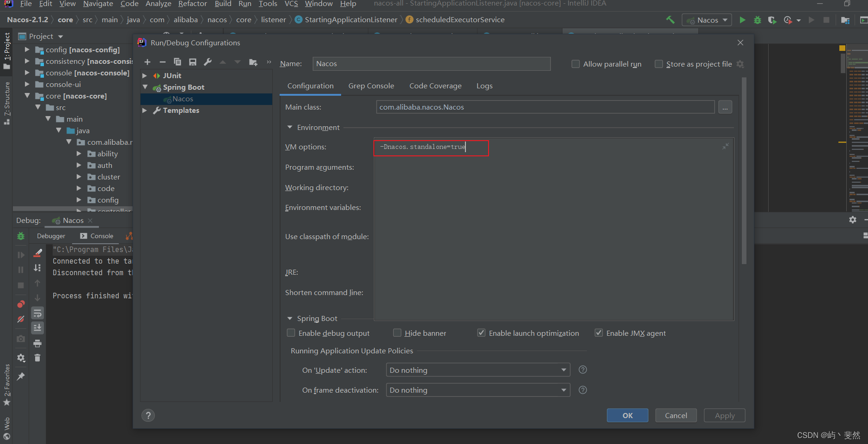Screen dimensions: 868x444
Task: Rerun debug session bug icon
Action: [x=21, y=236]
